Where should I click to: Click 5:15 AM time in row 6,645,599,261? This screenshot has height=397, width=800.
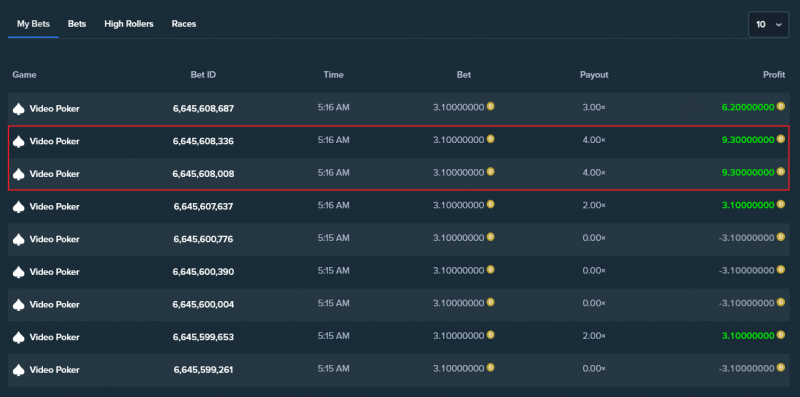[334, 368]
